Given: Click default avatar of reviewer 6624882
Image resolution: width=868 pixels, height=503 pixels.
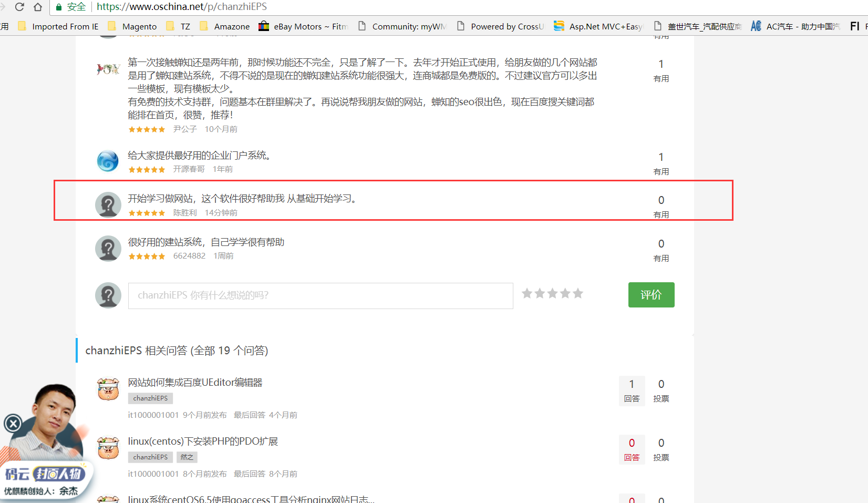Looking at the screenshot, I should pos(108,248).
